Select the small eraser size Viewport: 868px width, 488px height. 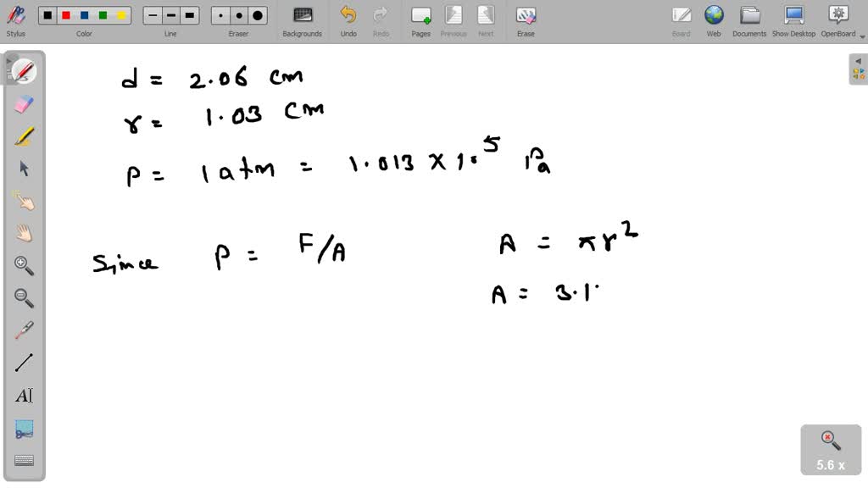coord(221,15)
